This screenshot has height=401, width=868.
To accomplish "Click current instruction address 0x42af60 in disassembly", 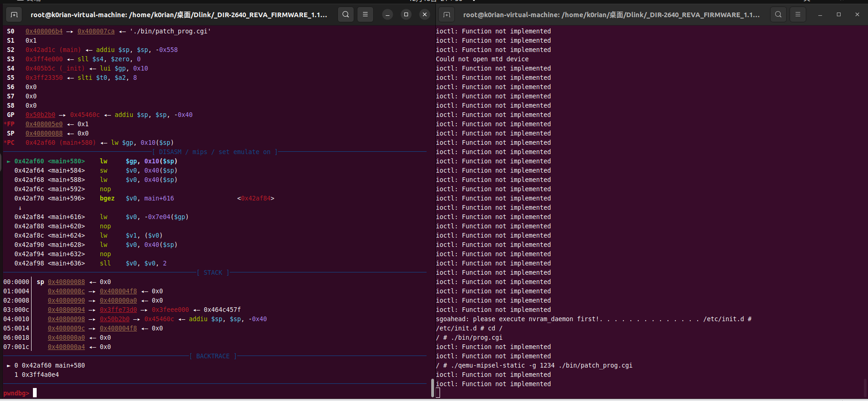I will (29, 161).
